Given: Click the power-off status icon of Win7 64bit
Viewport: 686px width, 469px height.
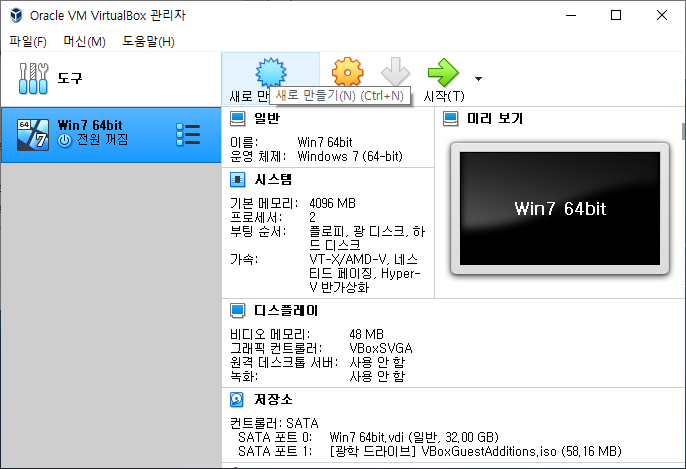Looking at the screenshot, I should pyautogui.click(x=65, y=140).
